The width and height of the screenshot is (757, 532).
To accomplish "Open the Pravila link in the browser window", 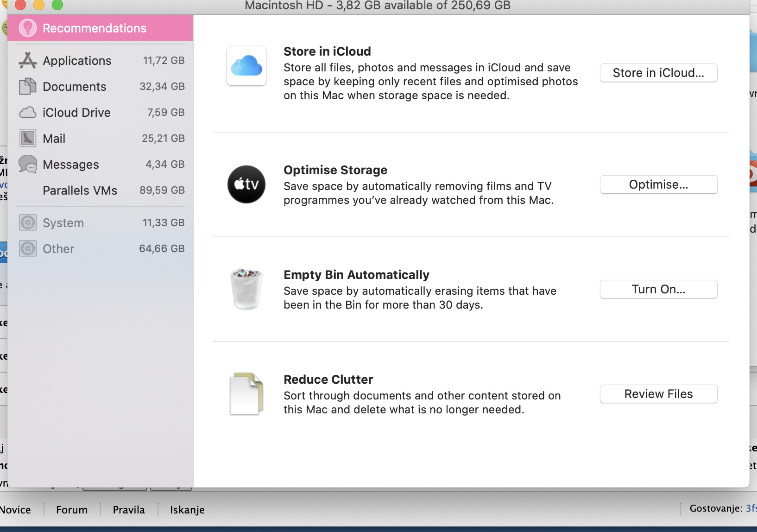I will click(129, 510).
